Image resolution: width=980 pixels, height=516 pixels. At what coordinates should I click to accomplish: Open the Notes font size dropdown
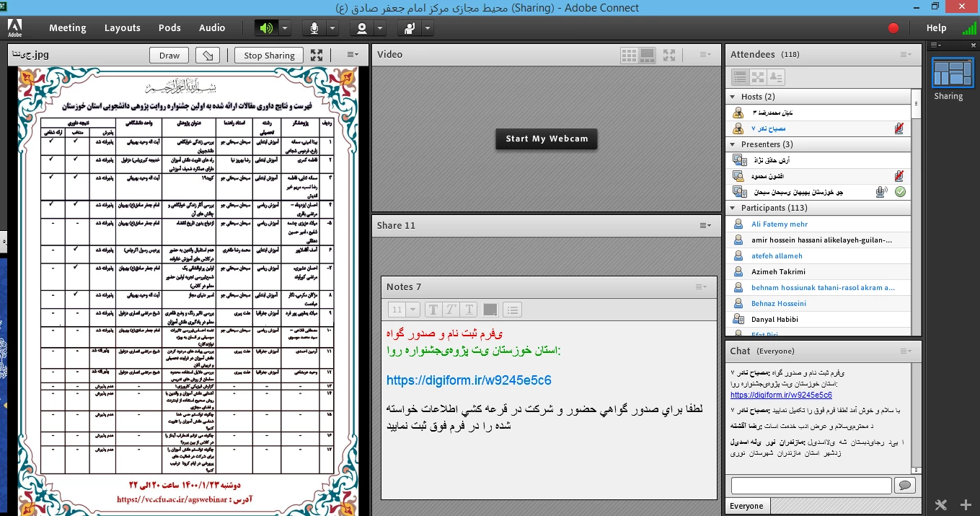[x=405, y=310]
